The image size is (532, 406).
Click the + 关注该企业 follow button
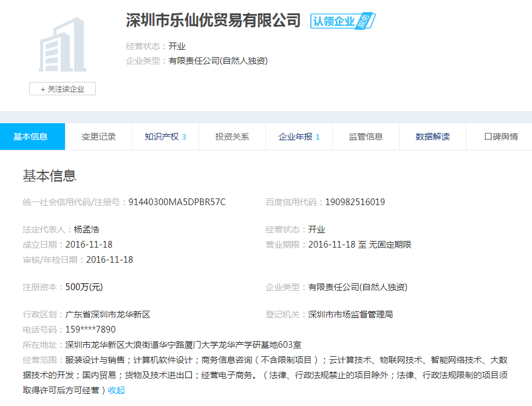(x=63, y=89)
